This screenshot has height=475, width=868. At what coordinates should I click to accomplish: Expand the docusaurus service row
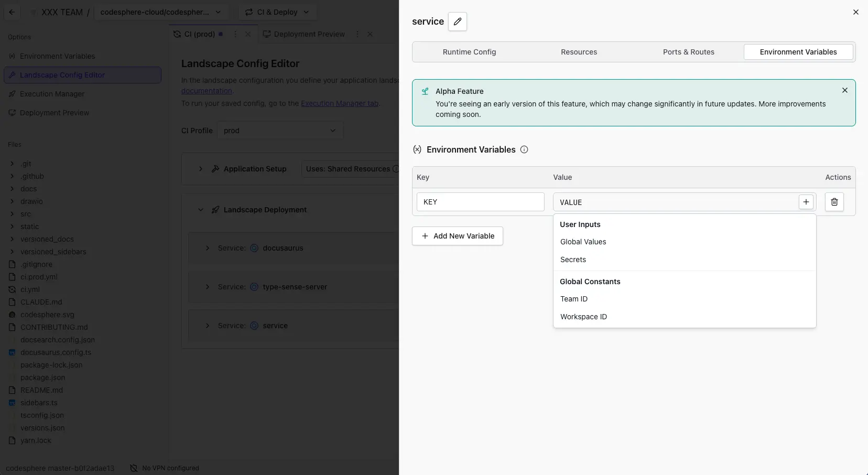208,248
